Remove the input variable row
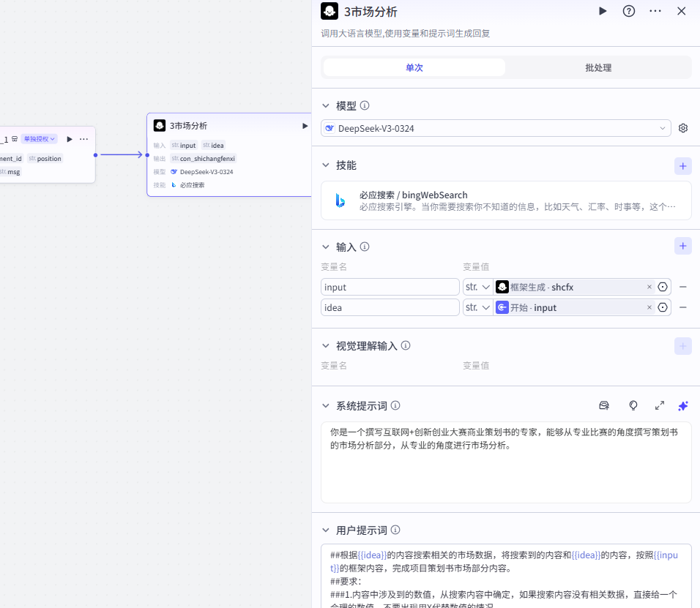The image size is (700, 608). (x=682, y=287)
